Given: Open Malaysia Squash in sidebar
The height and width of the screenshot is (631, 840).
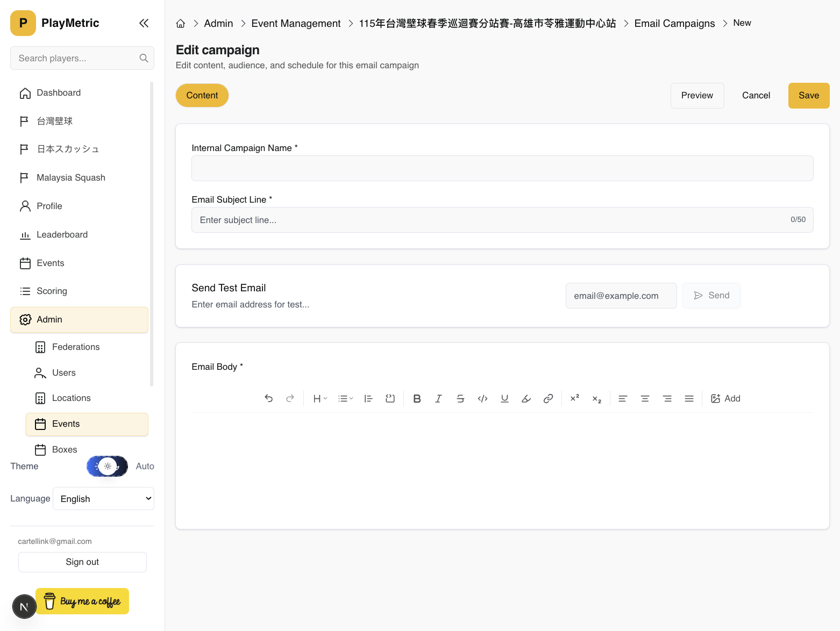Looking at the screenshot, I should (79, 177).
